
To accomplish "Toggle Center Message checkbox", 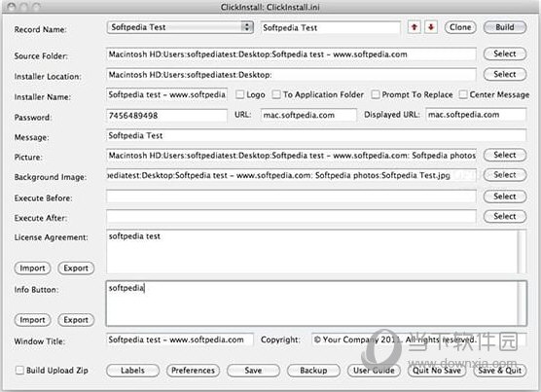I will (x=463, y=94).
